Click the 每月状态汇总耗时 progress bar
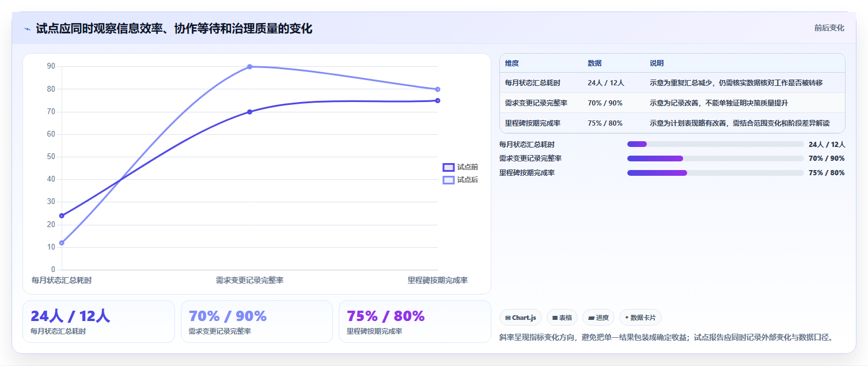The width and height of the screenshot is (868, 366). pos(715,144)
